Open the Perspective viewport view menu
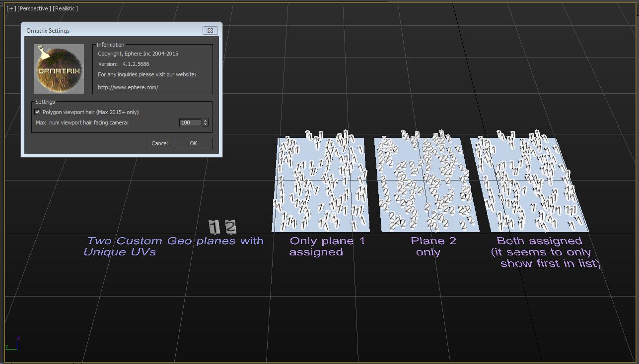 (34, 8)
